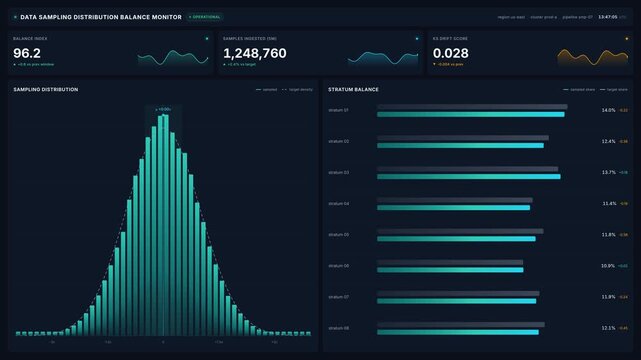Click the teal sampled bar in 12.1% row
641x360 pixels.
(458, 332)
